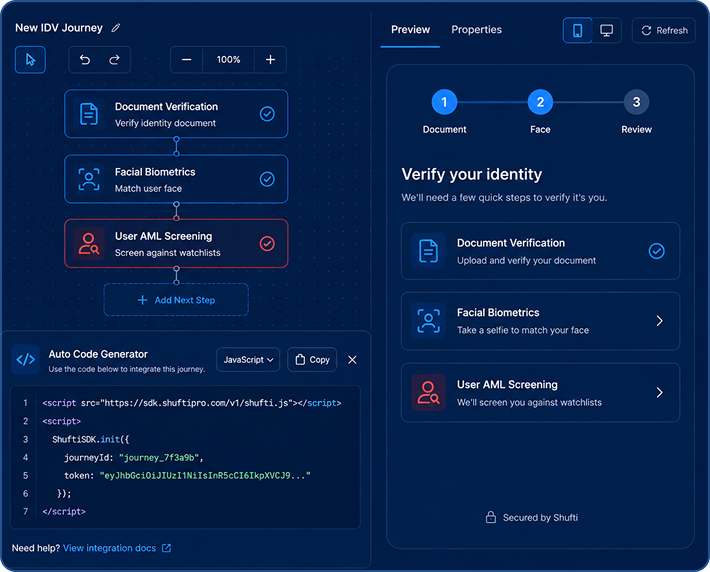This screenshot has height=572, width=710.
Task: Refresh the preview
Action: [x=664, y=30]
